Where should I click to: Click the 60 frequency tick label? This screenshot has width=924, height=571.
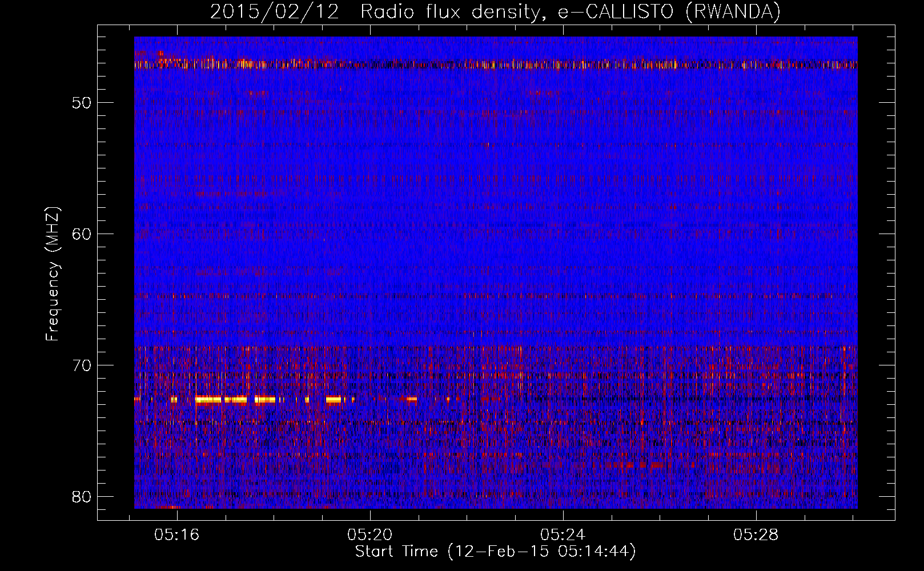pos(82,234)
